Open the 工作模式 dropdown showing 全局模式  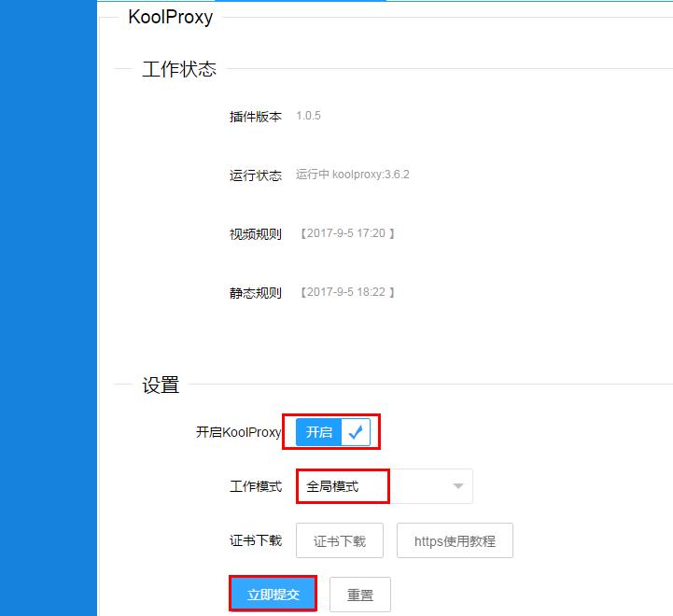click(385, 486)
